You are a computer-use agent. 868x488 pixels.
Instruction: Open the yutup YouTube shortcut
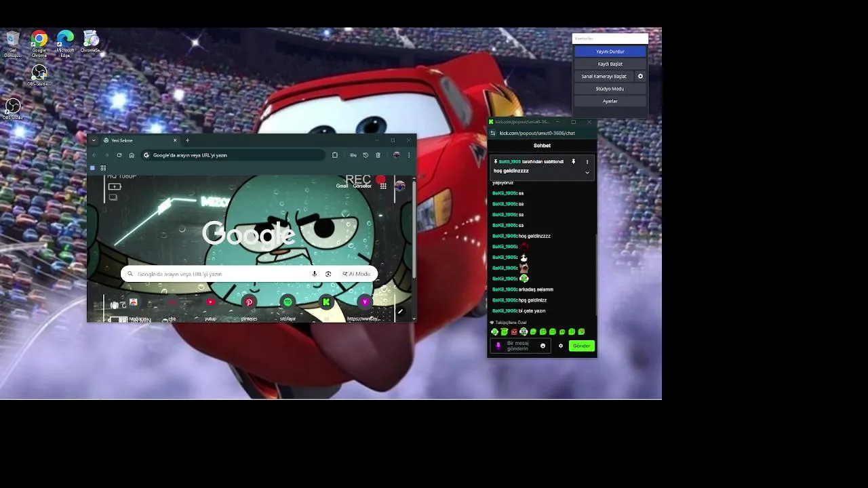coord(210,308)
